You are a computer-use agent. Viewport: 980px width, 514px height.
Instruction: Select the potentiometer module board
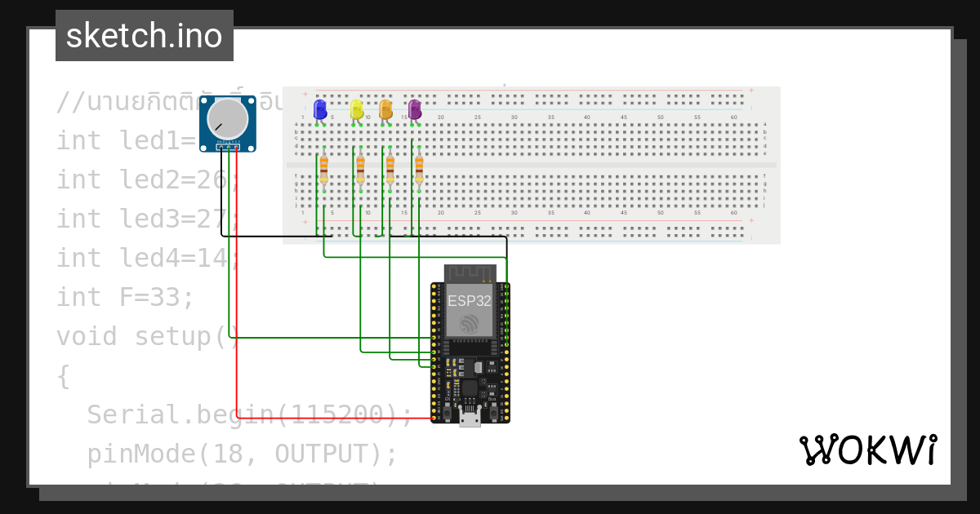click(228, 123)
